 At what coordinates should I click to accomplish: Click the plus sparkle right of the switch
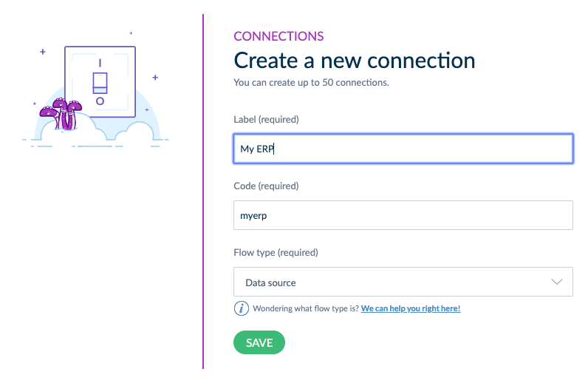point(155,77)
